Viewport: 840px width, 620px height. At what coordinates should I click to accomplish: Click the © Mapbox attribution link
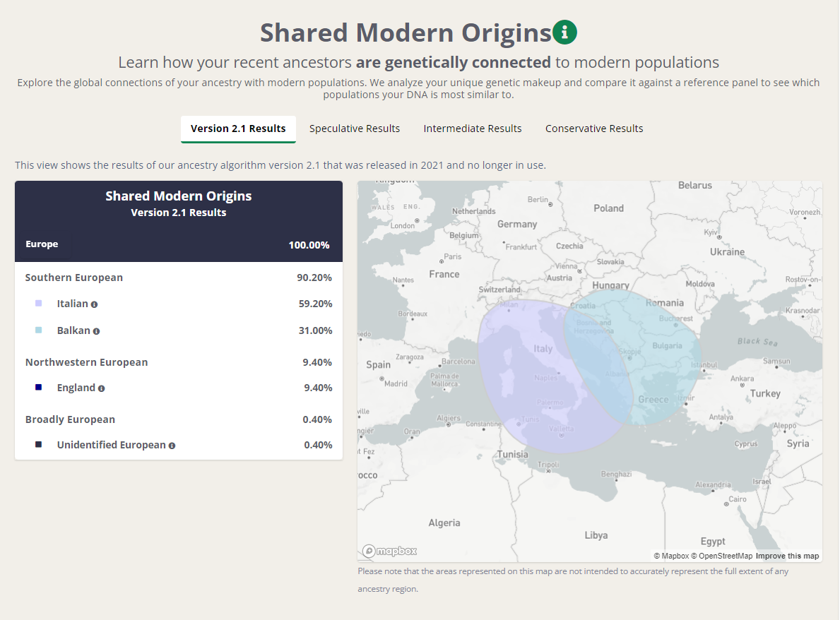671,556
